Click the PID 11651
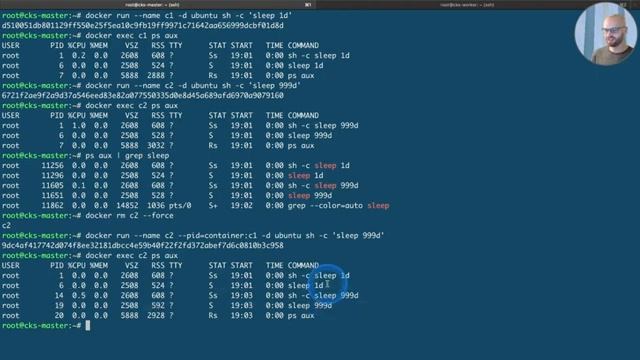640x360 pixels. point(52,196)
